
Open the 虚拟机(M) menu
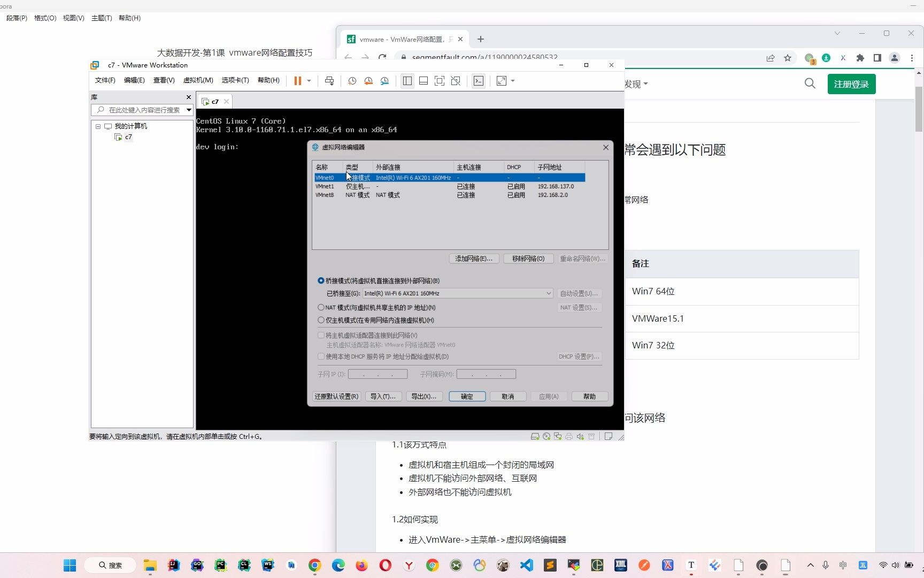[198, 80]
